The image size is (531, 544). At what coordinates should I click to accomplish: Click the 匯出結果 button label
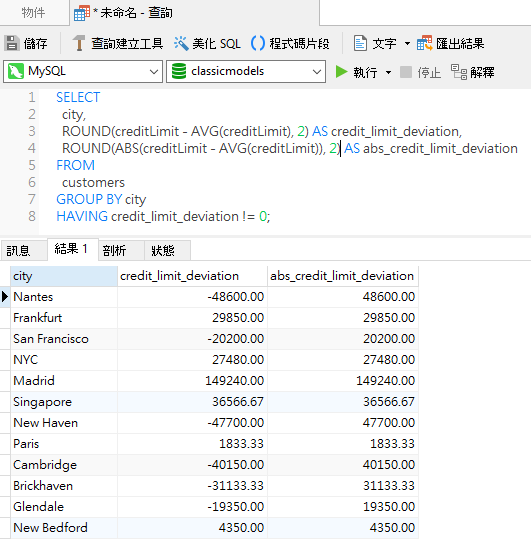tap(460, 44)
